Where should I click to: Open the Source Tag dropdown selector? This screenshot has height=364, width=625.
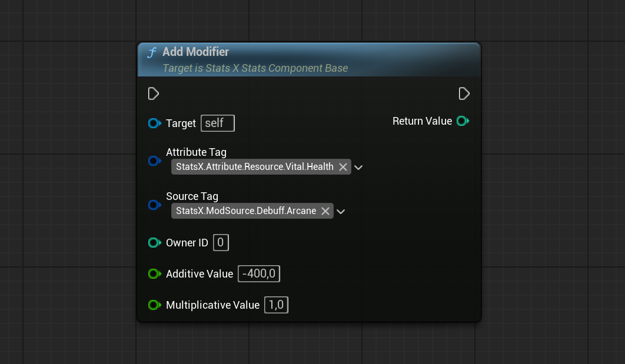tap(341, 211)
